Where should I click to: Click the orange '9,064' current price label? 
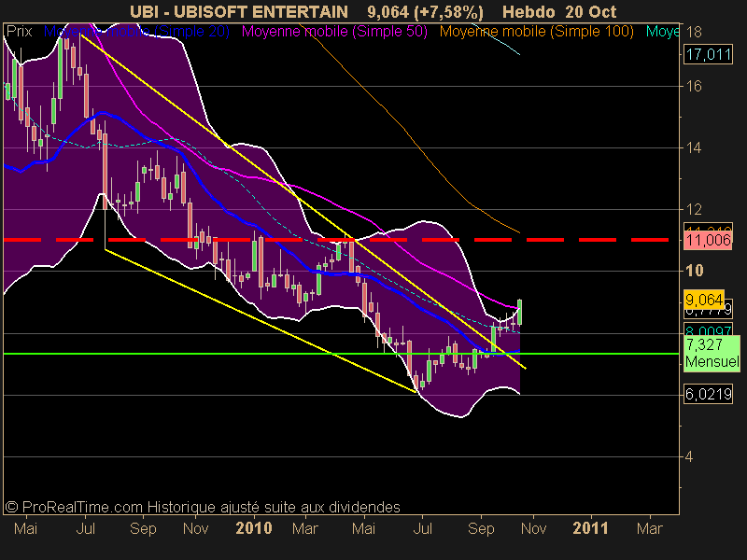[704, 300]
